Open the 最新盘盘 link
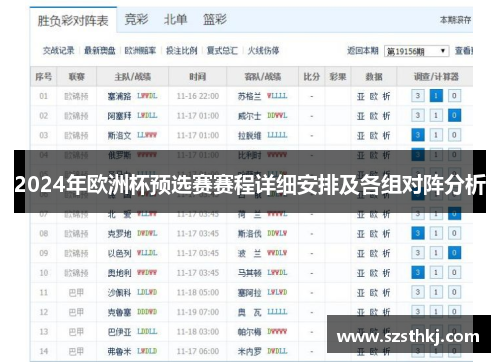 [99, 51]
